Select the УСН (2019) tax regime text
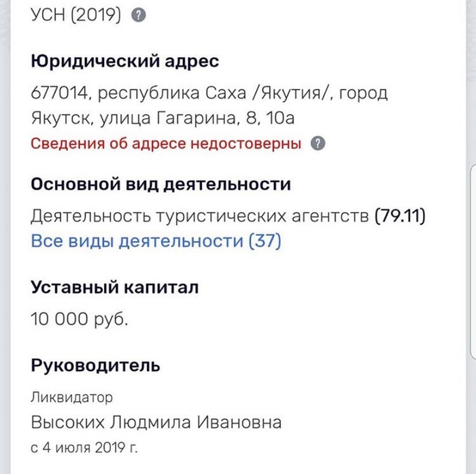Viewport: 476px width, 474px height. click(x=76, y=16)
